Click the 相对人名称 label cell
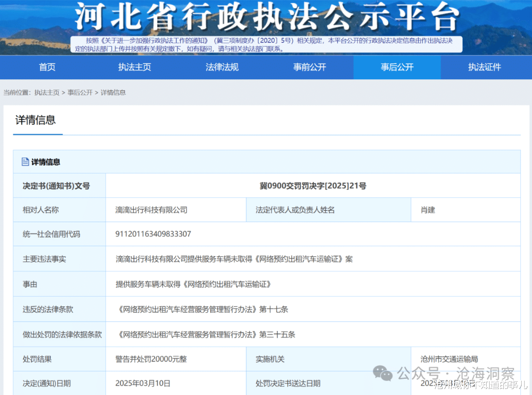 click(x=60, y=210)
